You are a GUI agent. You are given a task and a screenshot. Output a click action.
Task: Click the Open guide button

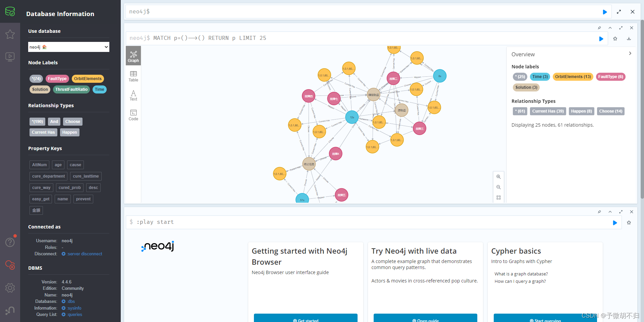coord(425,318)
